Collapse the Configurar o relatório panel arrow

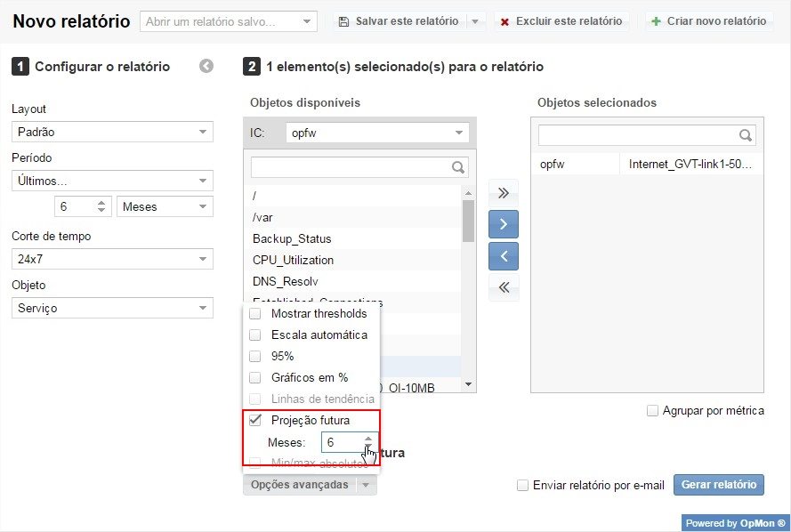pyautogui.click(x=206, y=66)
